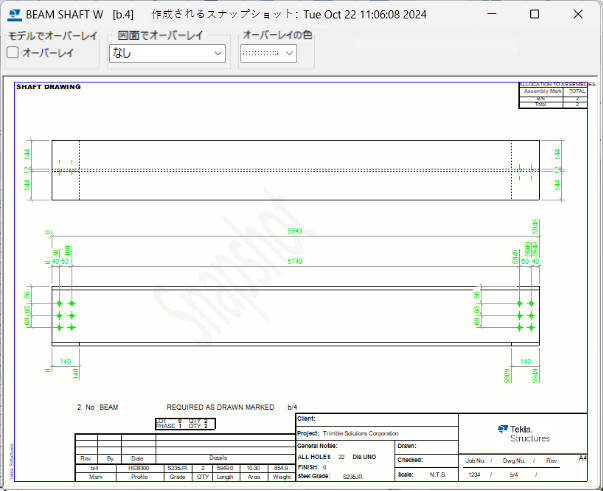Click the 5949 overall length dimension
Image resolution: width=603 pixels, height=491 pixels.
tap(295, 231)
